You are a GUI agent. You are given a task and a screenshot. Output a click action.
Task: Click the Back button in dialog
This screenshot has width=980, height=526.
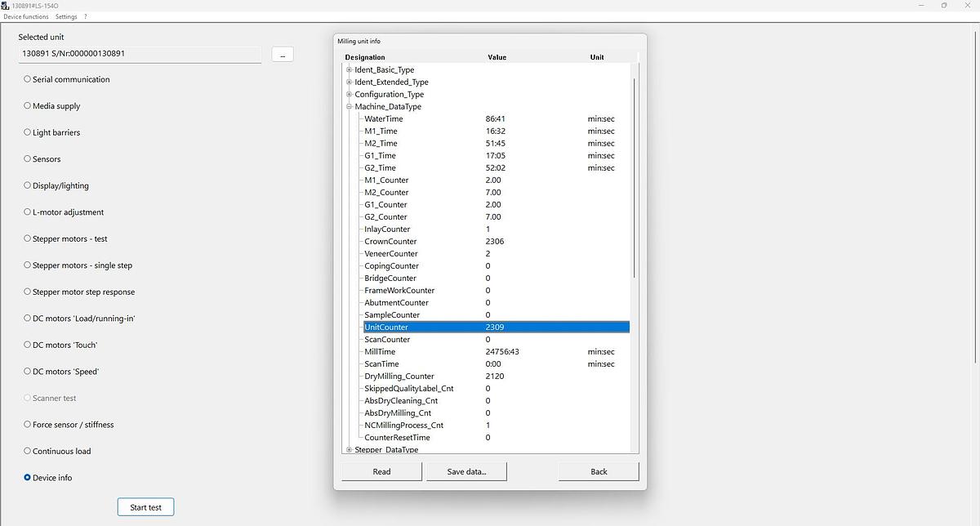[599, 471]
